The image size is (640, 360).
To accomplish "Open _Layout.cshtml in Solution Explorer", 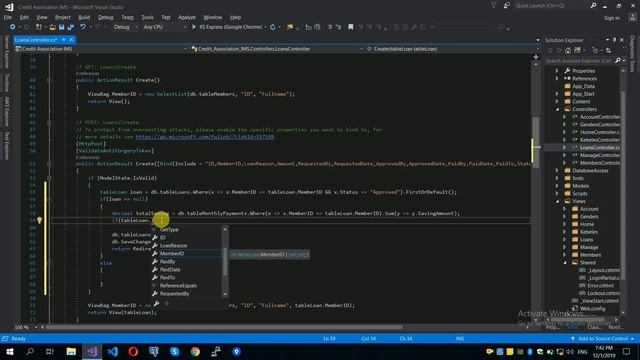I will (x=604, y=270).
